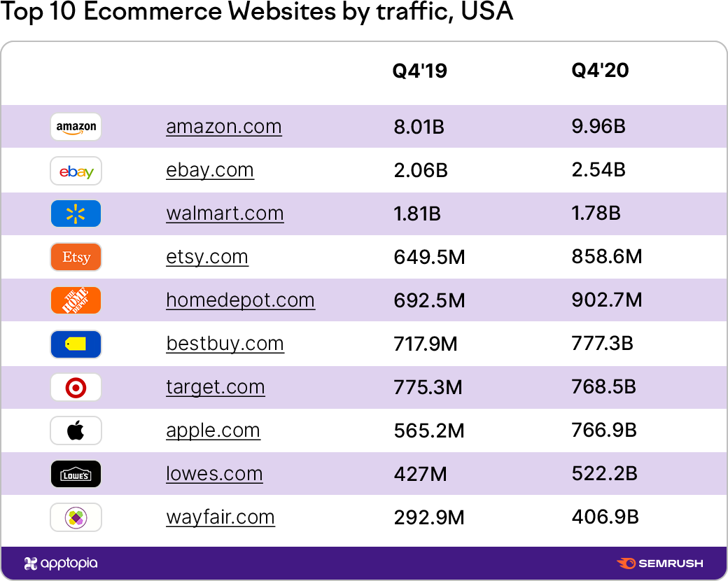Select the Apple logo icon

(76, 430)
